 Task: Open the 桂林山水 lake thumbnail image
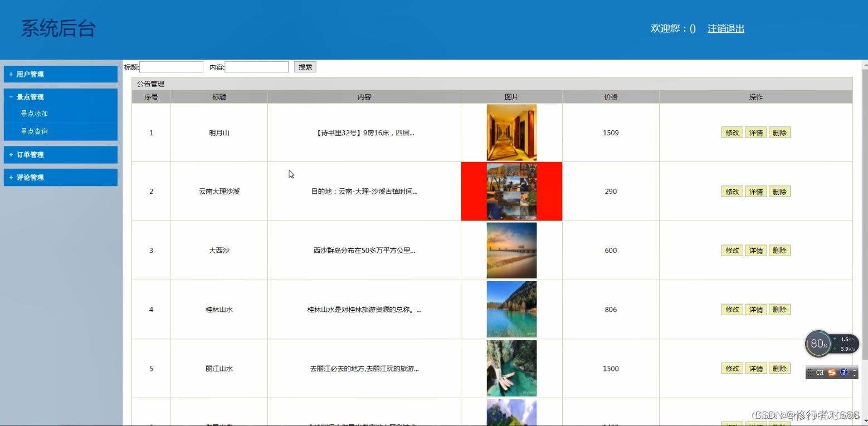tap(511, 310)
